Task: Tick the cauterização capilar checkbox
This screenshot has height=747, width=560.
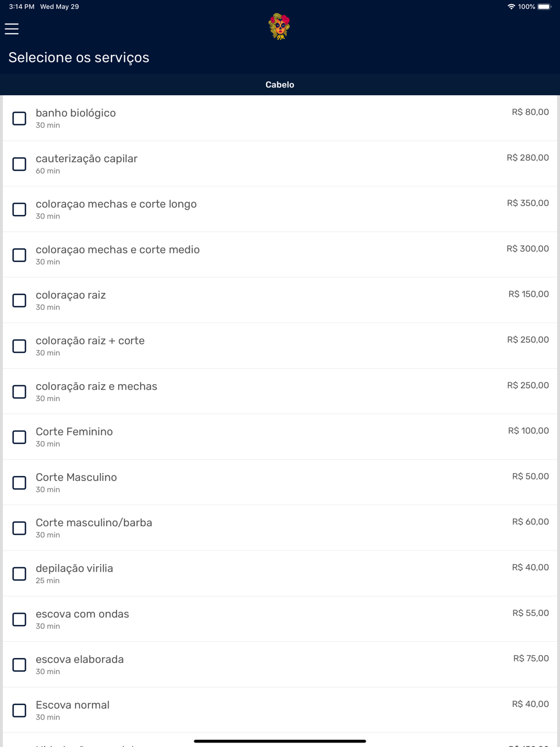Action: pos(20,164)
